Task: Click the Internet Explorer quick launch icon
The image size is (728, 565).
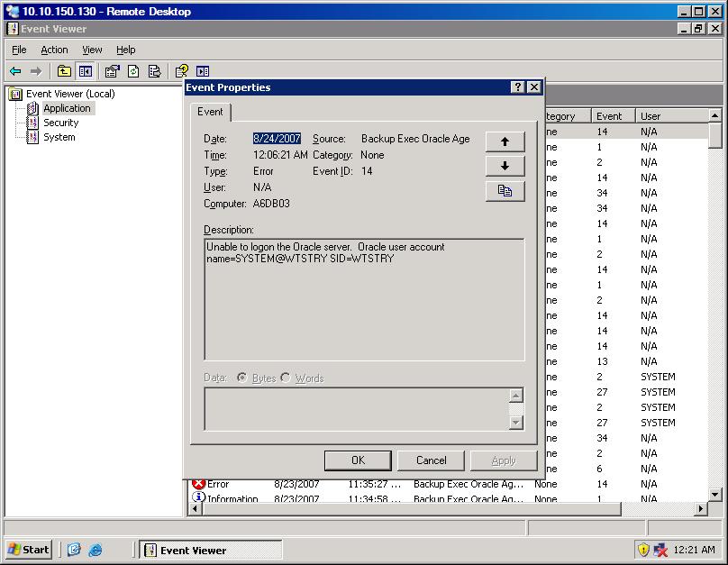Action: (96, 550)
